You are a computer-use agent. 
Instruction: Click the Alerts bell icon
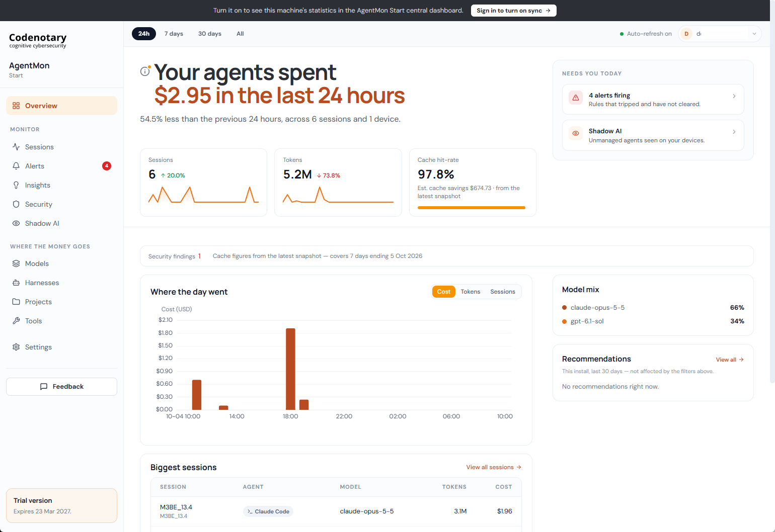point(16,166)
